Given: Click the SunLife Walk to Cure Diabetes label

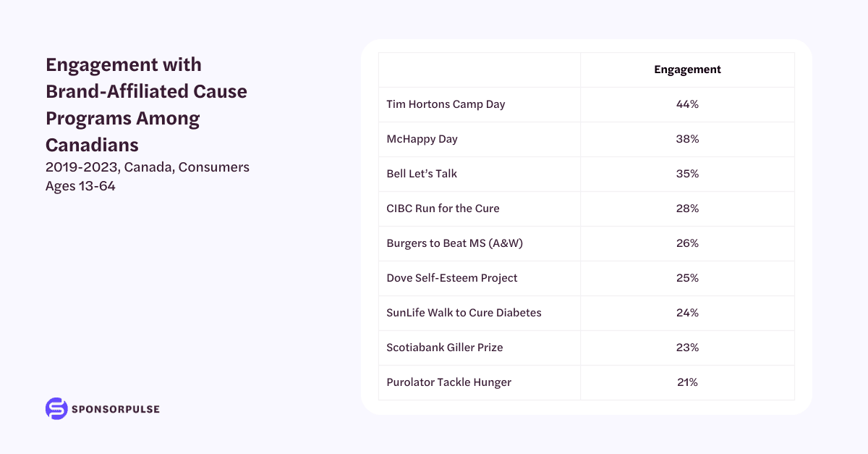Looking at the screenshot, I should 464,313.
